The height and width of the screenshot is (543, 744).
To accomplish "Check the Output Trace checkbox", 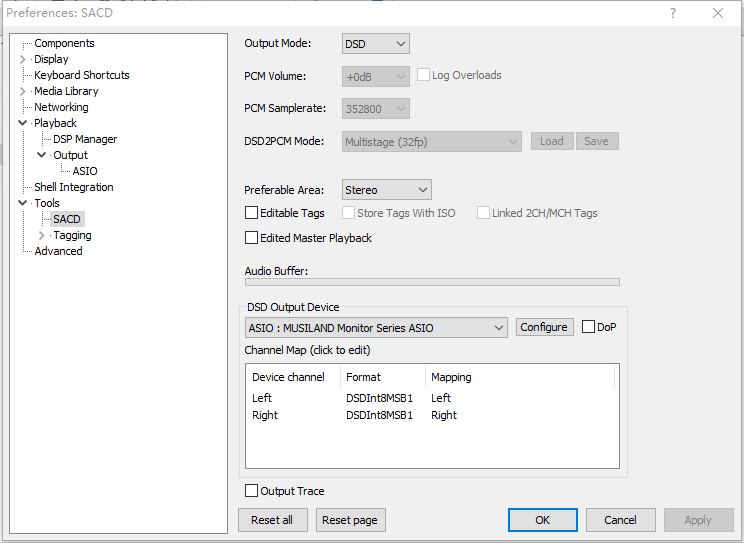I will [x=252, y=491].
